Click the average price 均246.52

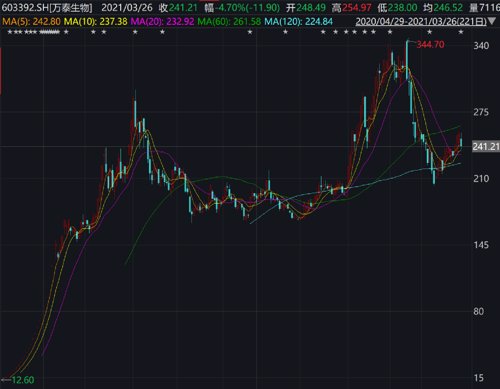point(443,7)
